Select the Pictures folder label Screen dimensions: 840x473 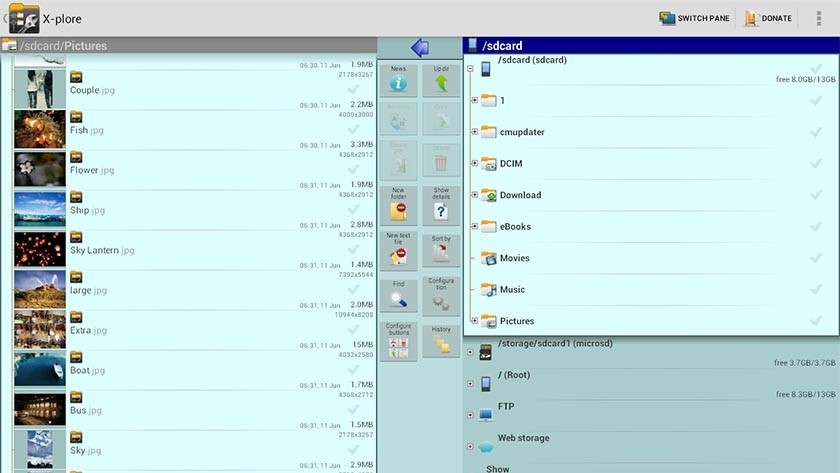point(517,321)
